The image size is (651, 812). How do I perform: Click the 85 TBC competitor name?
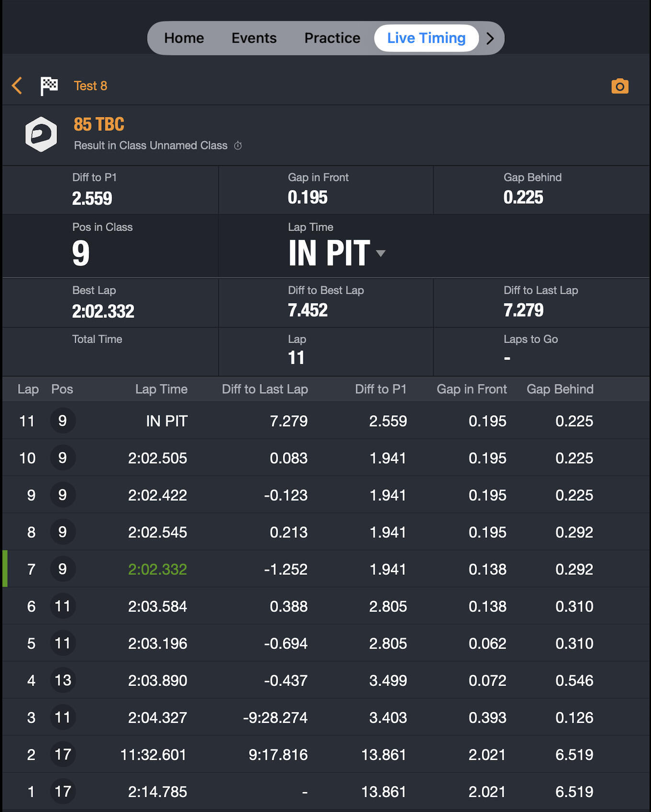pos(99,125)
